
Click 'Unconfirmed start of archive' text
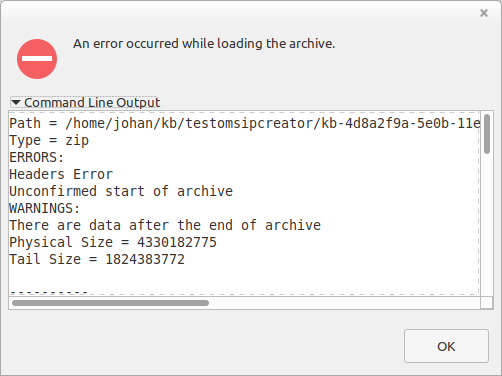click(x=121, y=191)
